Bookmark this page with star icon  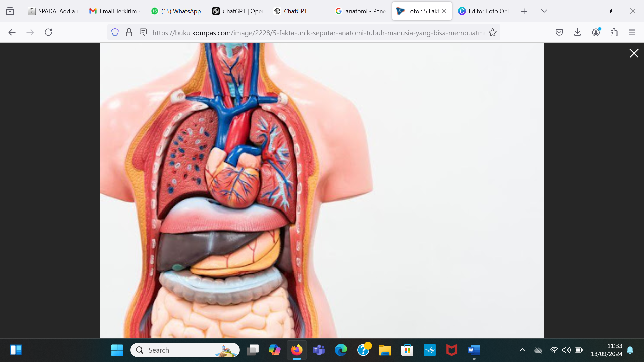(492, 33)
